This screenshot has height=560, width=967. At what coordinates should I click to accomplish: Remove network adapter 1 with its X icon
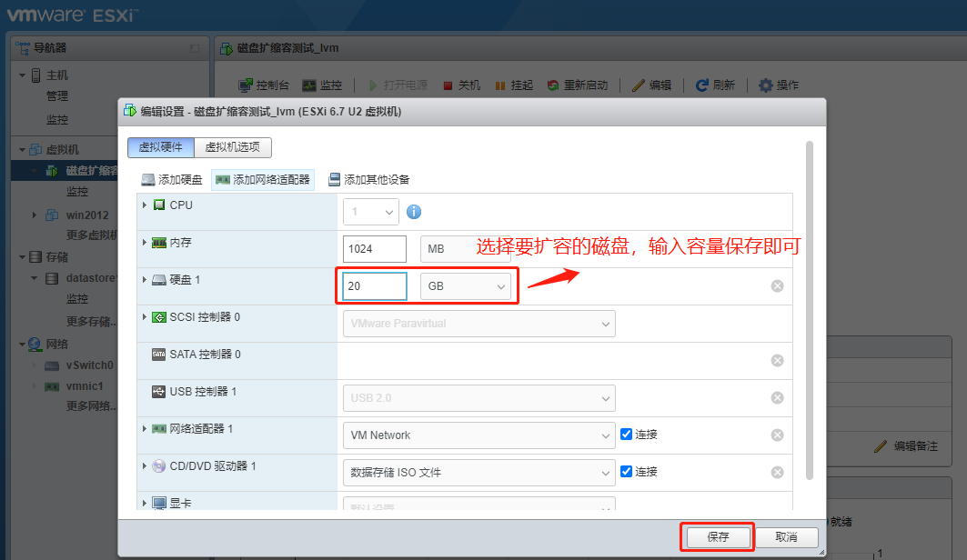point(777,435)
